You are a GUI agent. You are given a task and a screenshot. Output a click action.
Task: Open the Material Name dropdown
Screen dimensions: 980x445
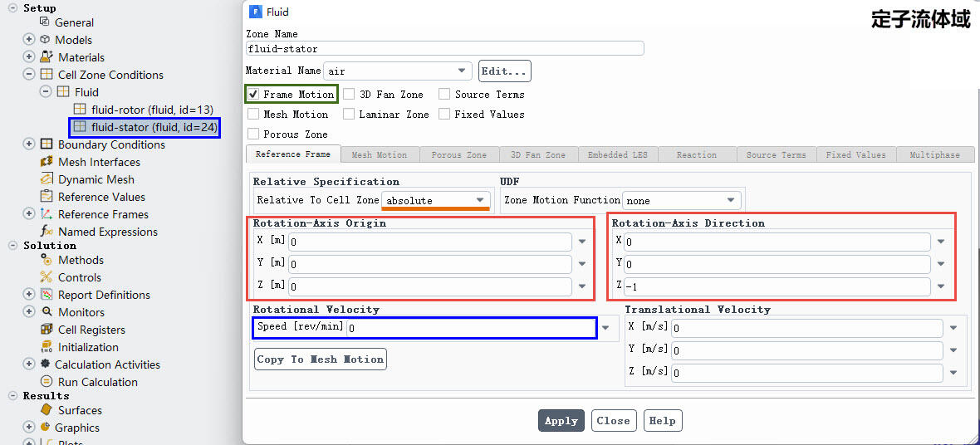pyautogui.click(x=462, y=71)
